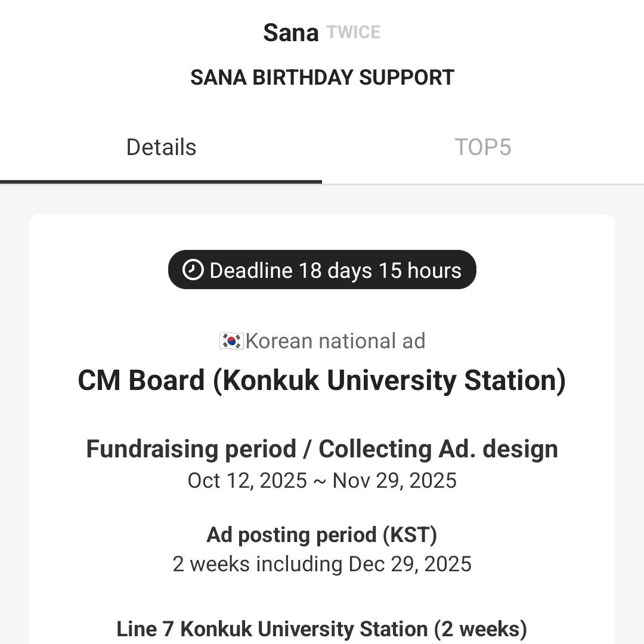Click the Korean flag icon
644x644 pixels.
point(231,341)
